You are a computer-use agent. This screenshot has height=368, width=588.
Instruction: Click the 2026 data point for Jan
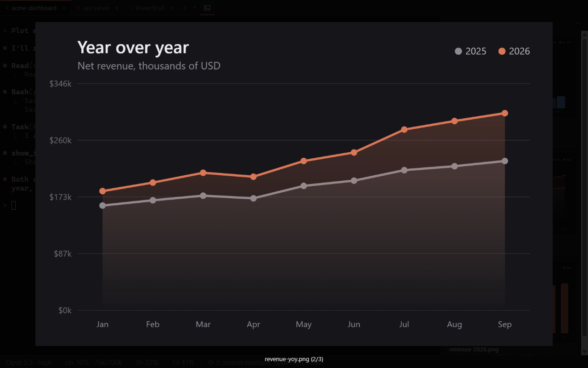(x=102, y=191)
